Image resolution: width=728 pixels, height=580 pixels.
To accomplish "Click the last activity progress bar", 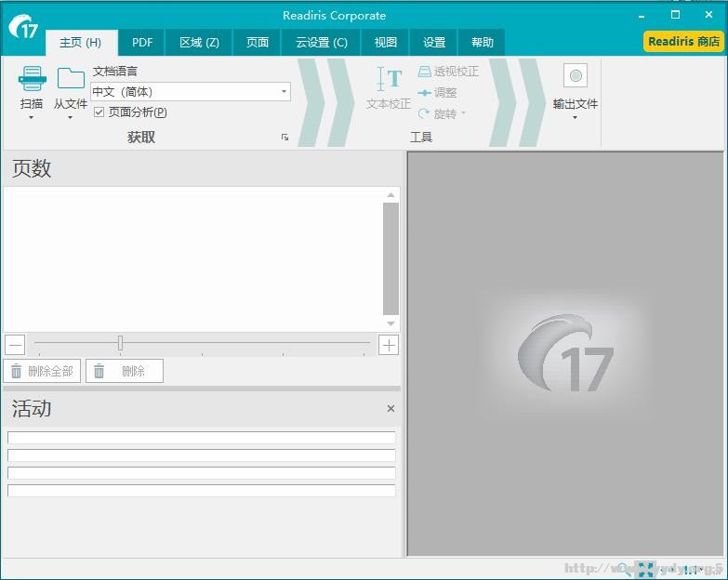I will pyautogui.click(x=202, y=491).
